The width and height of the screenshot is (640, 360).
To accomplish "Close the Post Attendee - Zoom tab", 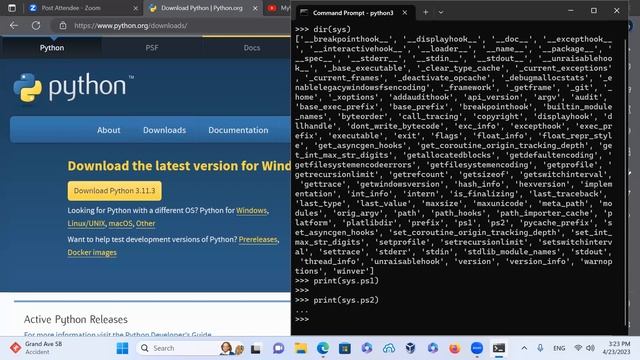I will pyautogui.click(x=136, y=8).
